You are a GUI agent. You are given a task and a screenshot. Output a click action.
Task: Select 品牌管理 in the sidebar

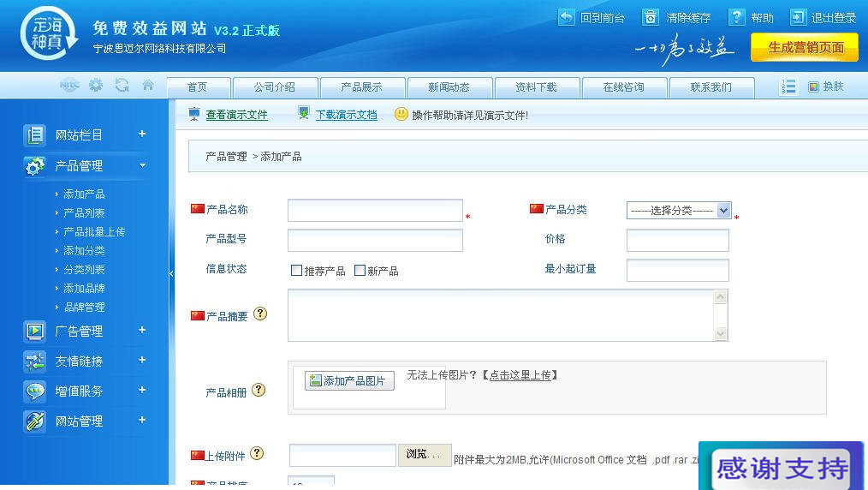coord(84,307)
